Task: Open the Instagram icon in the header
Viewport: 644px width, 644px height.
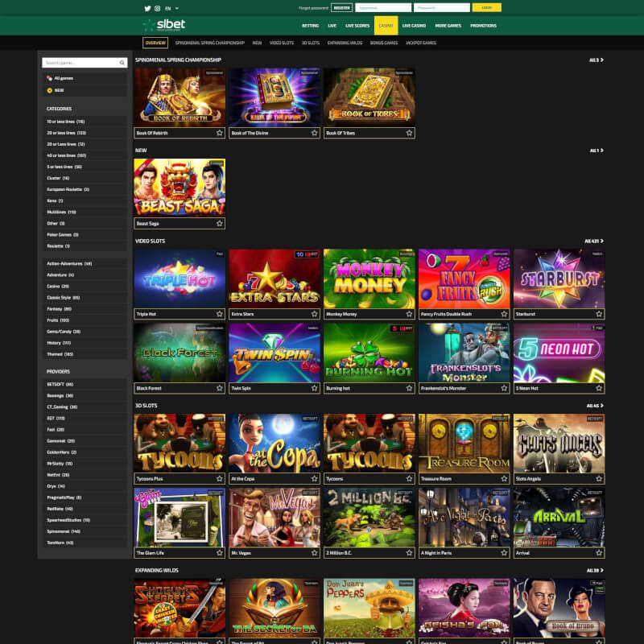Action: [x=156, y=8]
